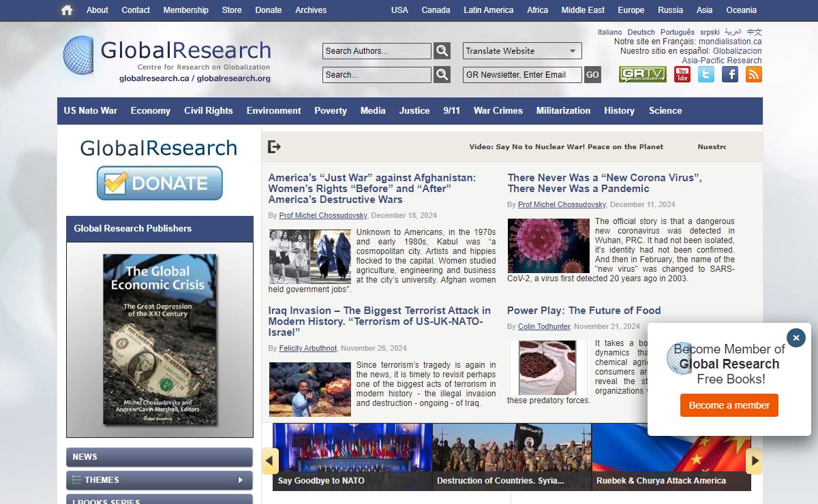
Task: Open author link Colin Todhunter
Action: point(544,327)
